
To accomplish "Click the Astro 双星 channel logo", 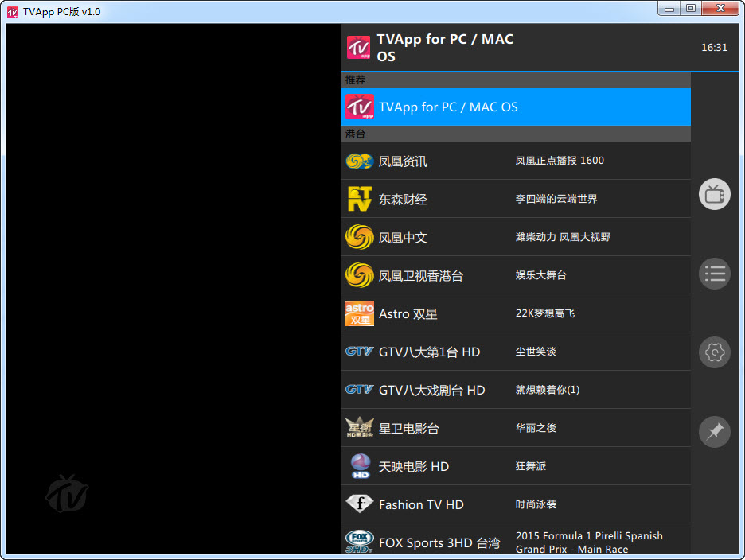I will (x=359, y=313).
